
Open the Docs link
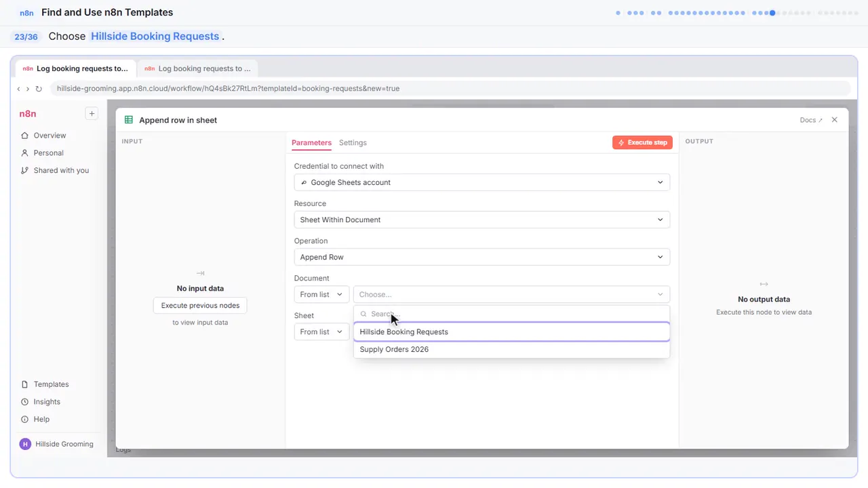[x=811, y=120]
